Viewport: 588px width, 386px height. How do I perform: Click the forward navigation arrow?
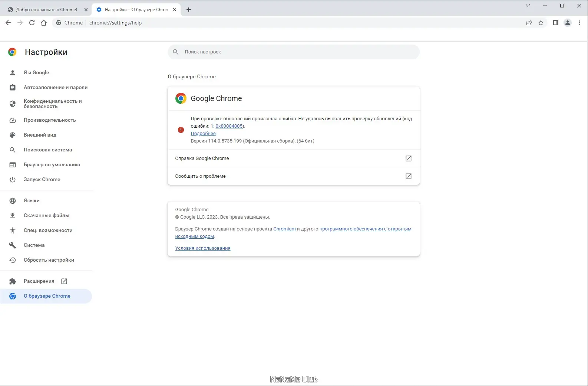20,23
